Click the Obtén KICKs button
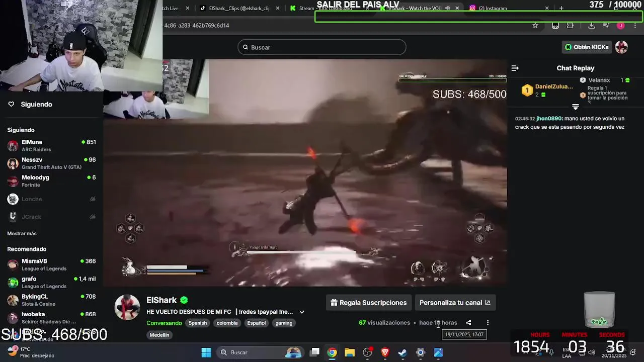 pyautogui.click(x=587, y=47)
